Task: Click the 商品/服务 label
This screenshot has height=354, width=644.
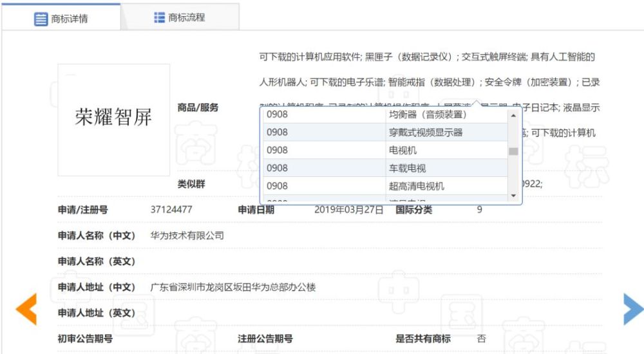Action: coord(198,107)
